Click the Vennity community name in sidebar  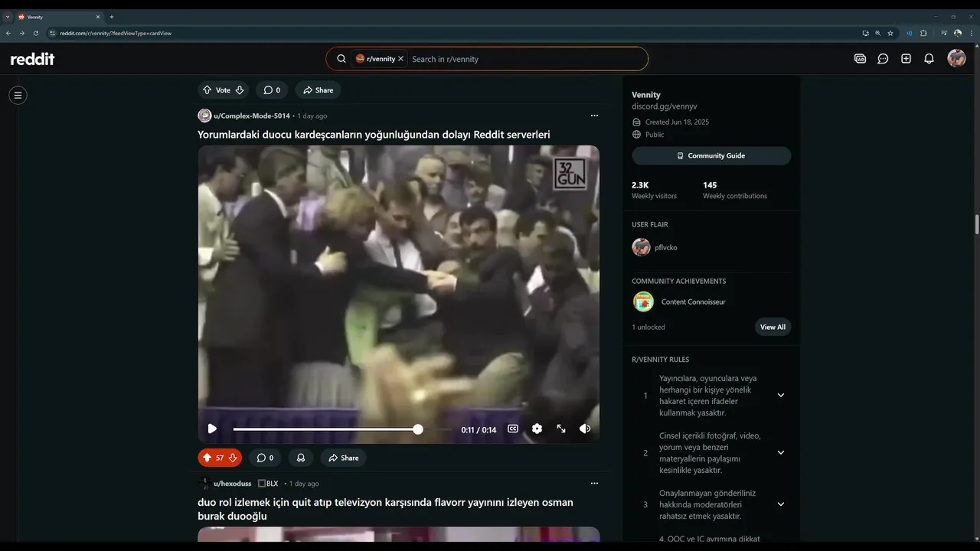[646, 95]
